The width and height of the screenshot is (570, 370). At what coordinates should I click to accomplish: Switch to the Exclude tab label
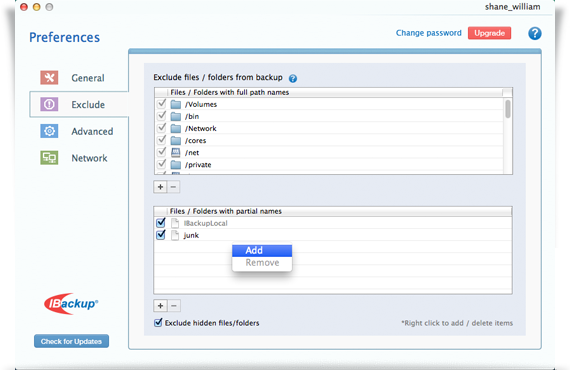(x=88, y=105)
